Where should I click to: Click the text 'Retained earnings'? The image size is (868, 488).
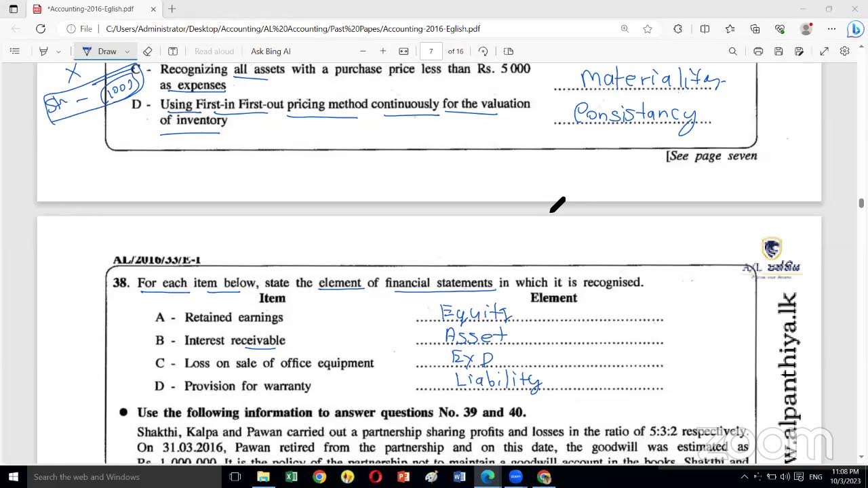pos(234,317)
